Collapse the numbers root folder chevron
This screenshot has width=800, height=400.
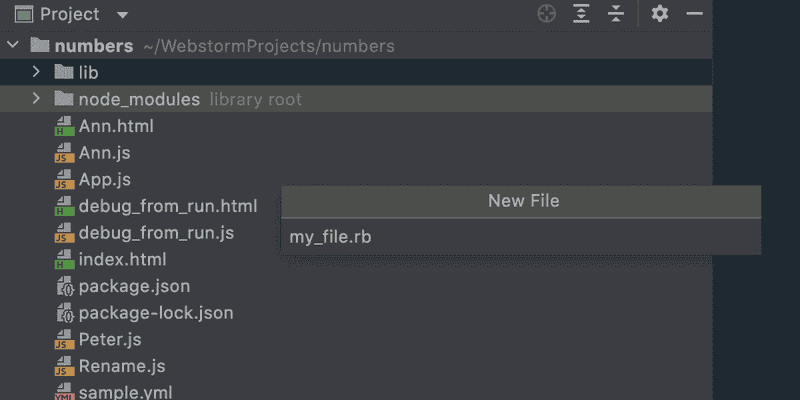(13, 45)
